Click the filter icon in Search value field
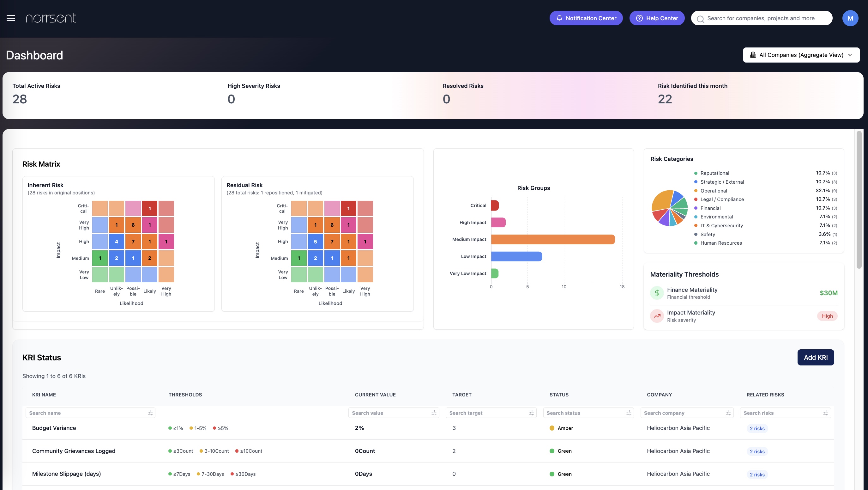 point(434,413)
